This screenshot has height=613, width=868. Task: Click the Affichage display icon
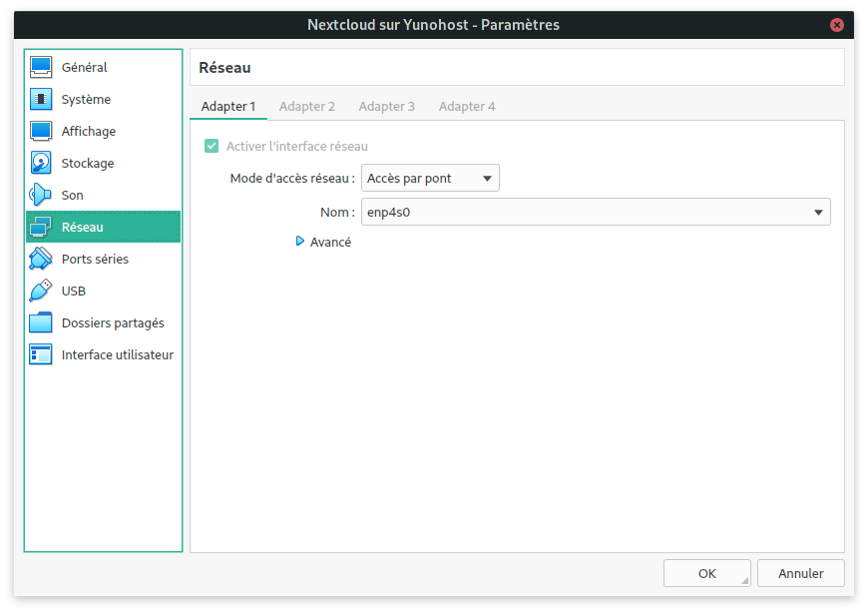[41, 131]
